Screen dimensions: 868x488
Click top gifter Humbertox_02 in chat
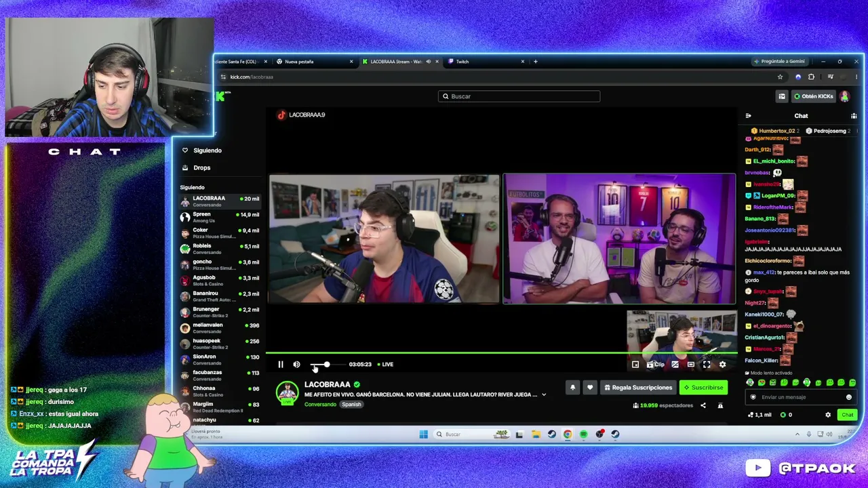tap(775, 131)
